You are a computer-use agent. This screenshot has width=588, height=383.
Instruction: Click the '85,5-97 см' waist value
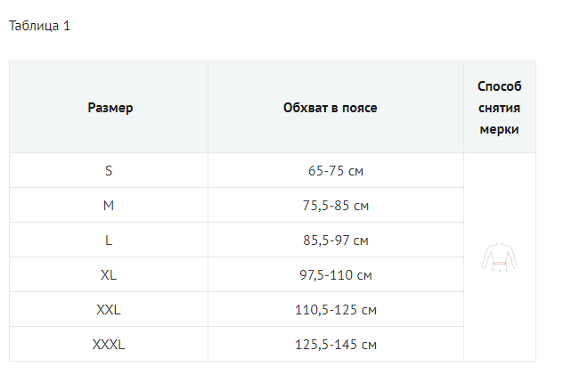click(x=336, y=240)
